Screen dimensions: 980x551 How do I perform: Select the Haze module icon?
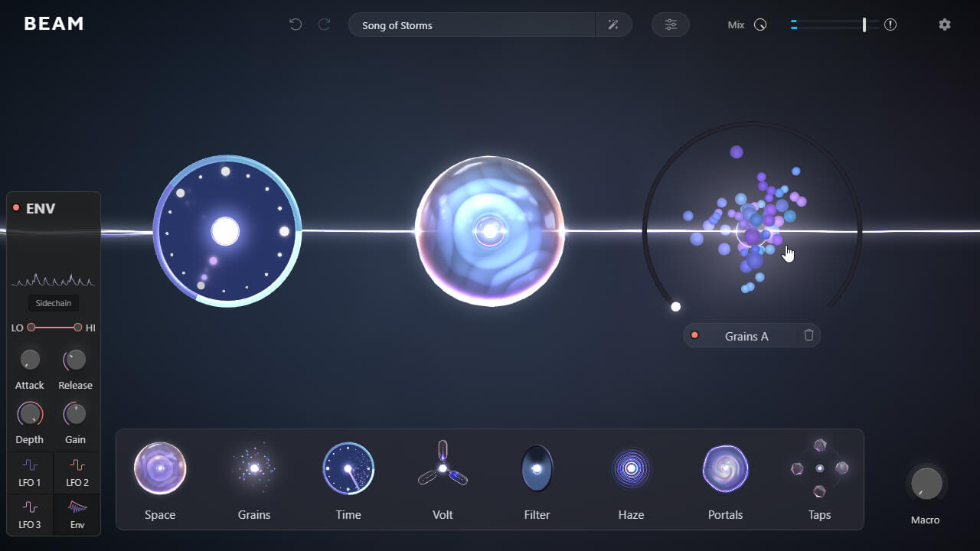631,468
